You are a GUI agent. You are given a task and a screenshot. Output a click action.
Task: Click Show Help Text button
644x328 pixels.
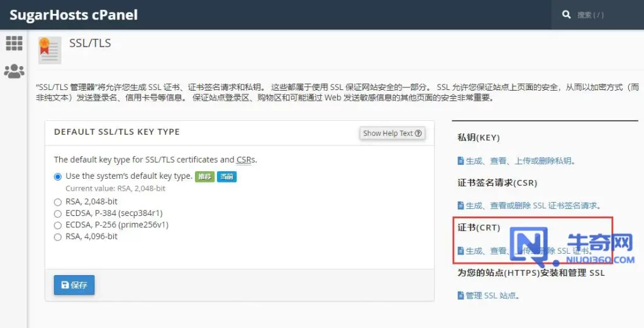coord(392,133)
